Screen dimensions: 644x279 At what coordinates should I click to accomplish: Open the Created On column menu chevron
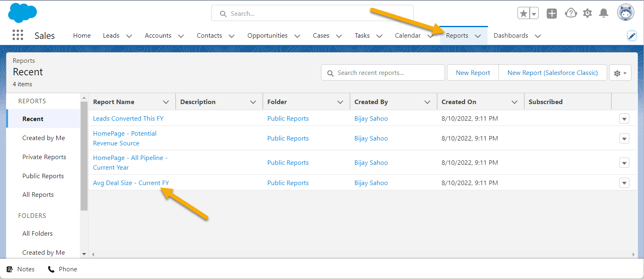[x=515, y=102]
